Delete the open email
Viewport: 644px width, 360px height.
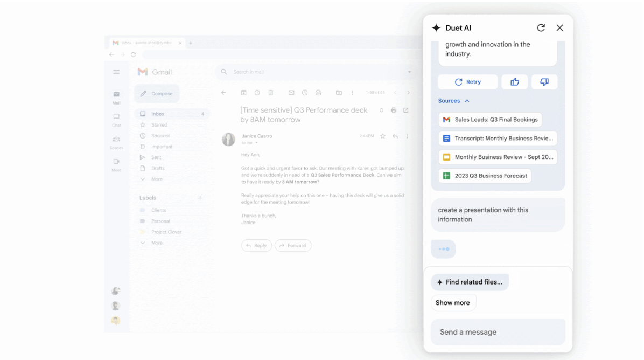pos(271,93)
